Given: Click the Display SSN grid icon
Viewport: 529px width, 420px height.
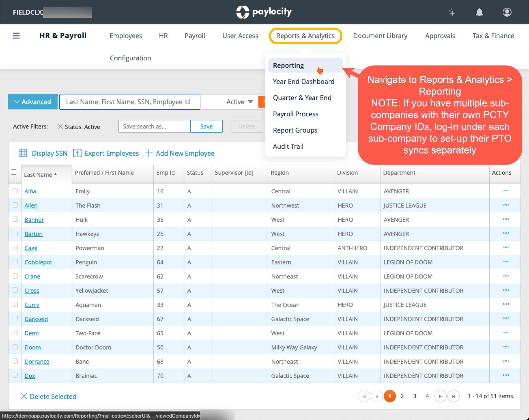Looking at the screenshot, I should [x=23, y=153].
